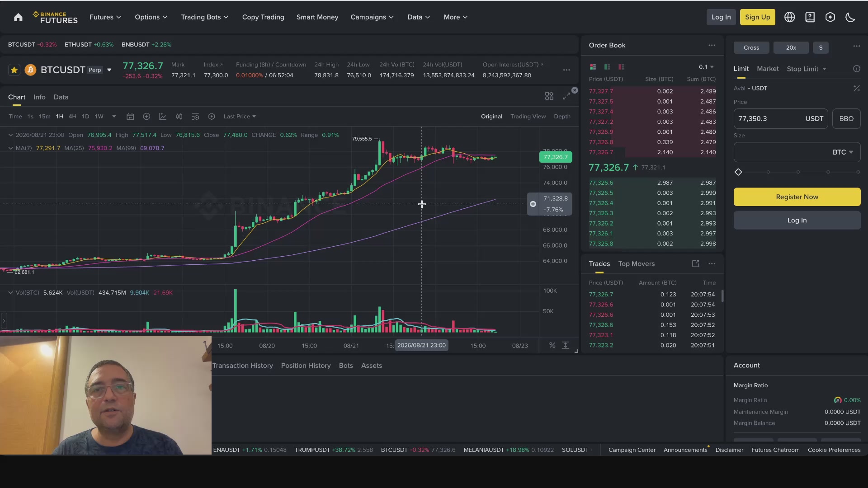Open the Last Price dropdown
Screen dimensions: 868x488
pyautogui.click(x=240, y=117)
